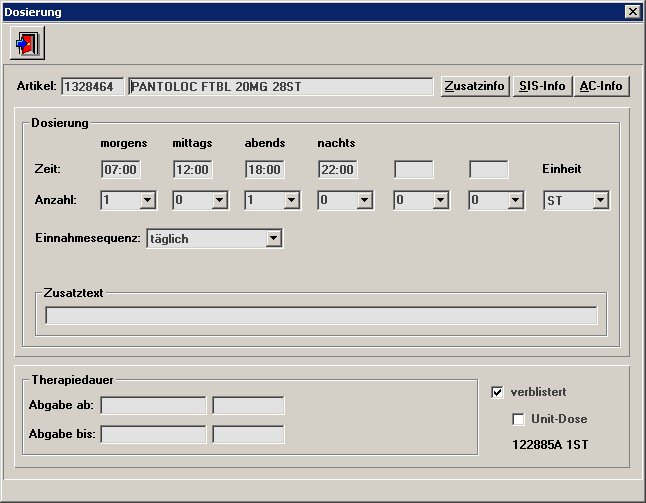Click the article name field PANTOLOC
The width and height of the screenshot is (646, 503).
click(x=280, y=86)
